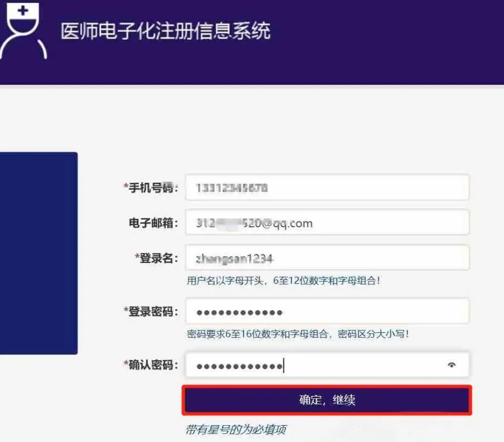This screenshot has width=504, height=442.
Task: Click the 登录名 field label
Action: coord(159,258)
